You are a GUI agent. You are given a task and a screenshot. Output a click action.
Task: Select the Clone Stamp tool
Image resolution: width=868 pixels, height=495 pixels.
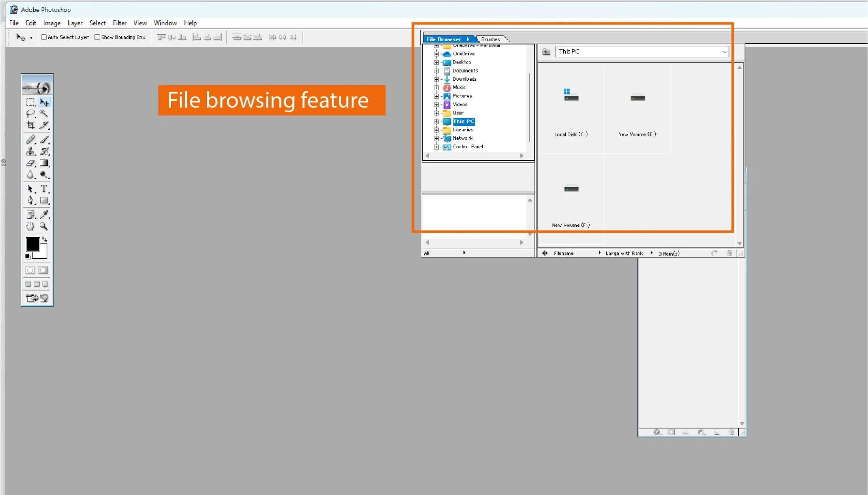coord(30,151)
